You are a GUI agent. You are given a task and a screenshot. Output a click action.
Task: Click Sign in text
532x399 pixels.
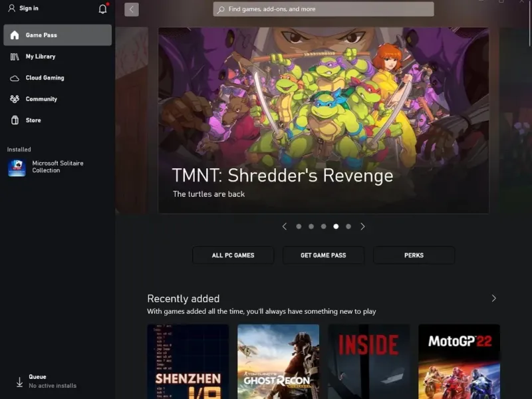(x=29, y=8)
